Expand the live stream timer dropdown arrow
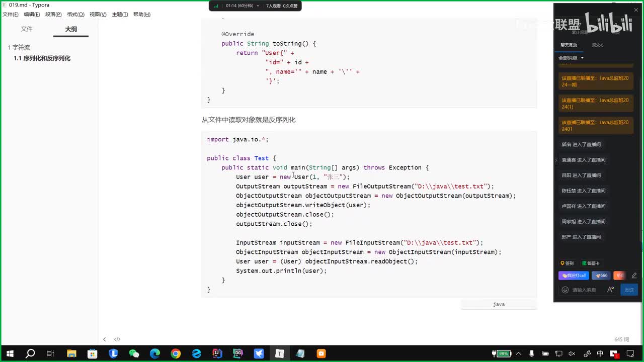Viewport: 644px width, 362px height. click(258, 6)
